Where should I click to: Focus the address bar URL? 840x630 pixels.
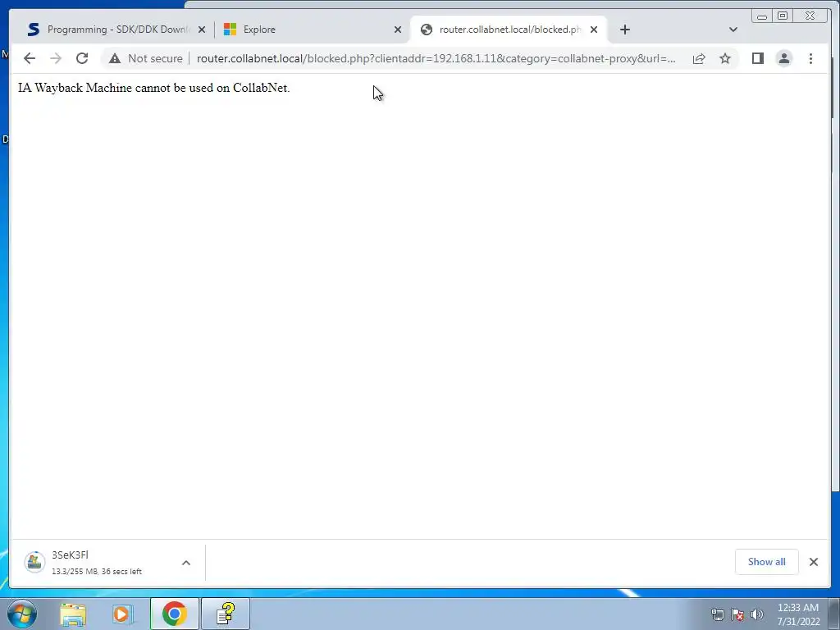(435, 58)
